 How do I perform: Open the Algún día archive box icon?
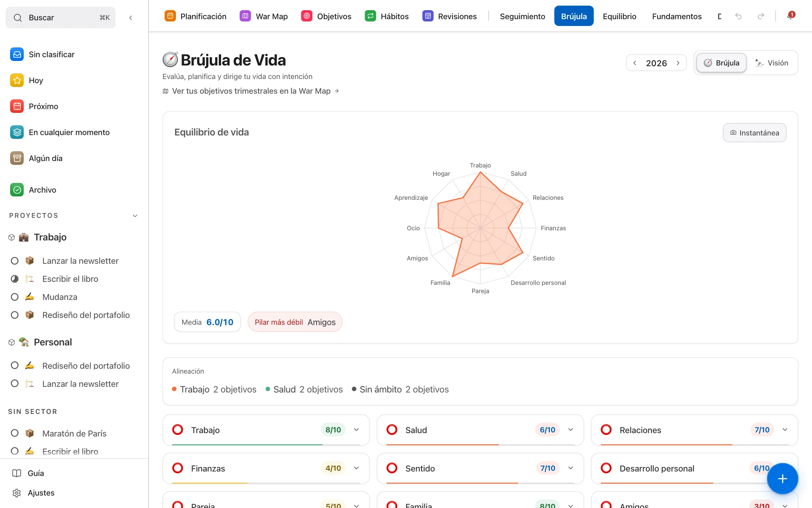click(x=17, y=158)
